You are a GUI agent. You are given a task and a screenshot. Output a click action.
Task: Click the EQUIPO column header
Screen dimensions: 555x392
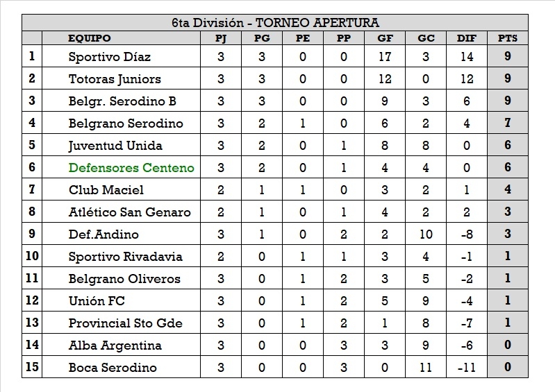(x=90, y=38)
